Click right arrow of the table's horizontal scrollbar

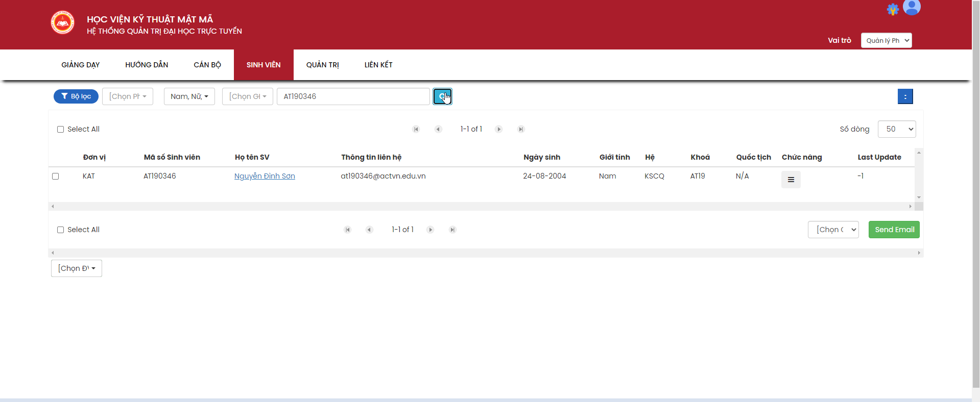coord(911,207)
